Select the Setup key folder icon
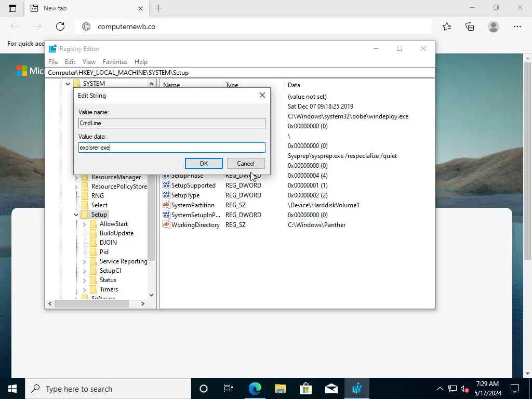 click(x=85, y=215)
